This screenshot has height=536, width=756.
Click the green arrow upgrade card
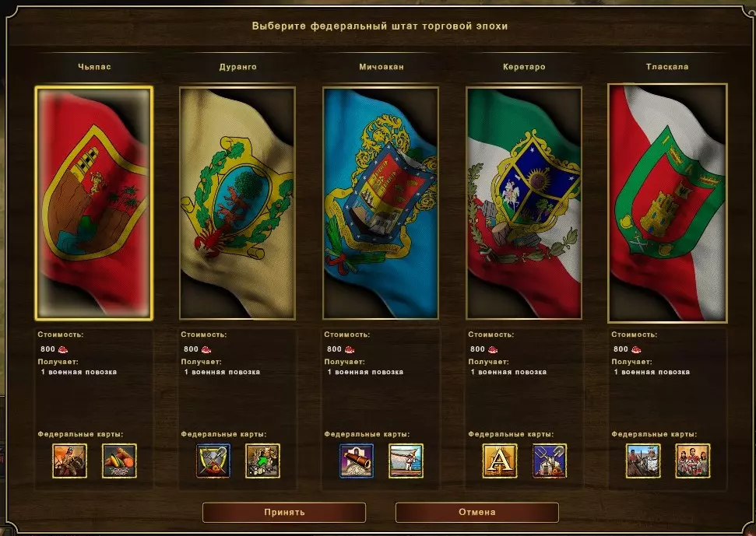click(262, 461)
